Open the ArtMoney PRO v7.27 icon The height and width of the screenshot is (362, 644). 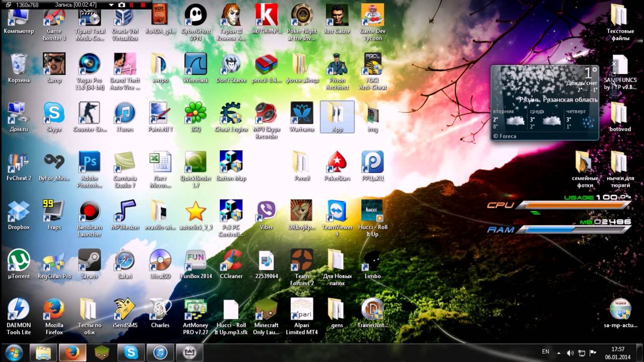(195, 317)
